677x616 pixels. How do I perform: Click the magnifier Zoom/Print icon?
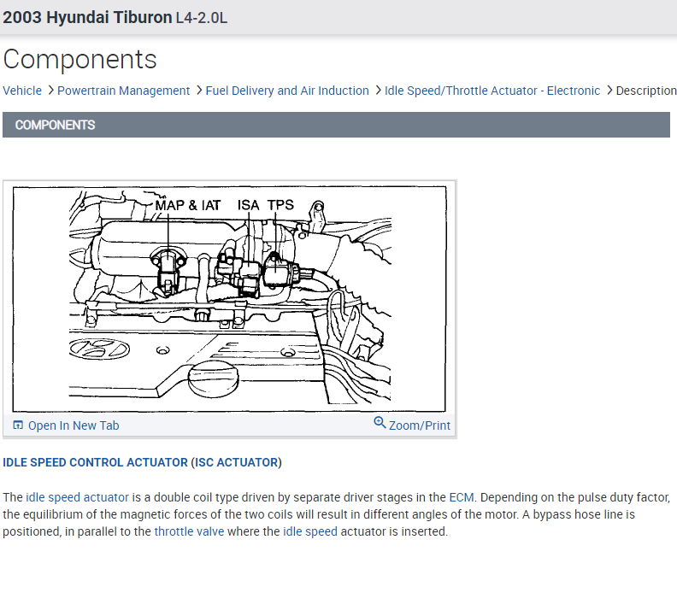coord(380,422)
